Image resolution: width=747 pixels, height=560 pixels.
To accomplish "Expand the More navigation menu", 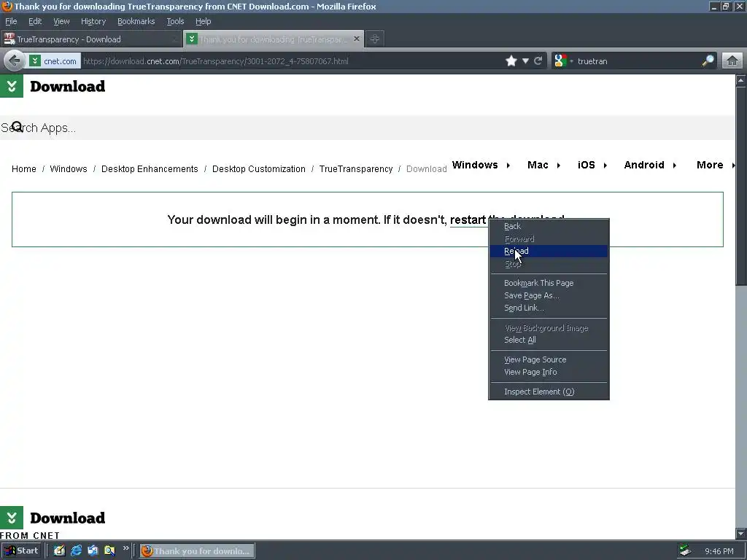I will (716, 165).
